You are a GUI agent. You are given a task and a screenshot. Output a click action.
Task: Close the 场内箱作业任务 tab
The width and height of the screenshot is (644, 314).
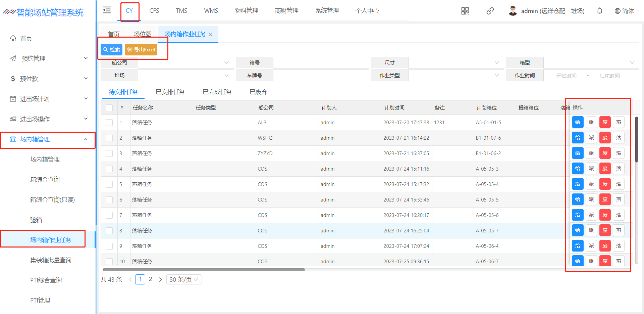tap(211, 34)
